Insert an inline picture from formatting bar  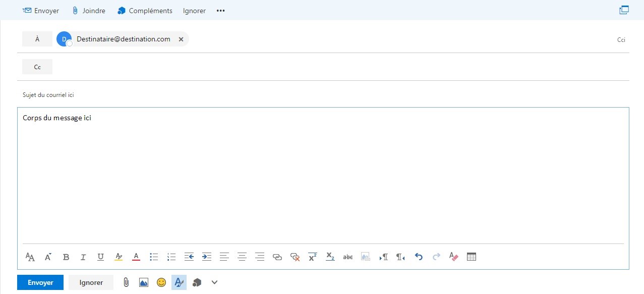366,257
